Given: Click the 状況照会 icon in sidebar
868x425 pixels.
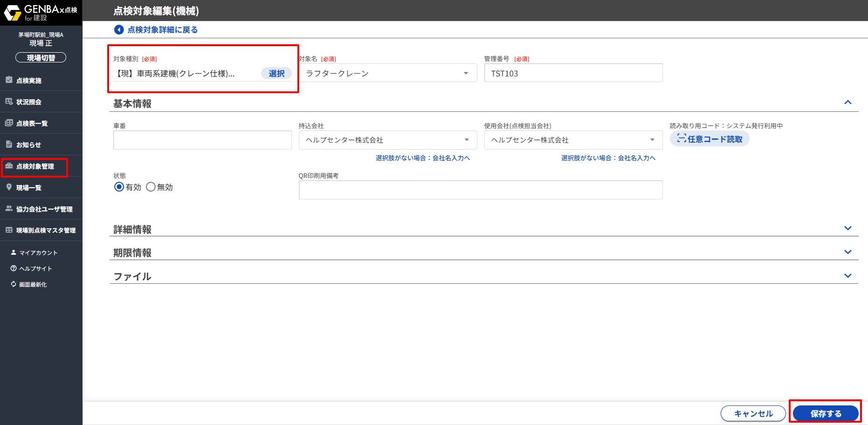Looking at the screenshot, I should [x=9, y=101].
